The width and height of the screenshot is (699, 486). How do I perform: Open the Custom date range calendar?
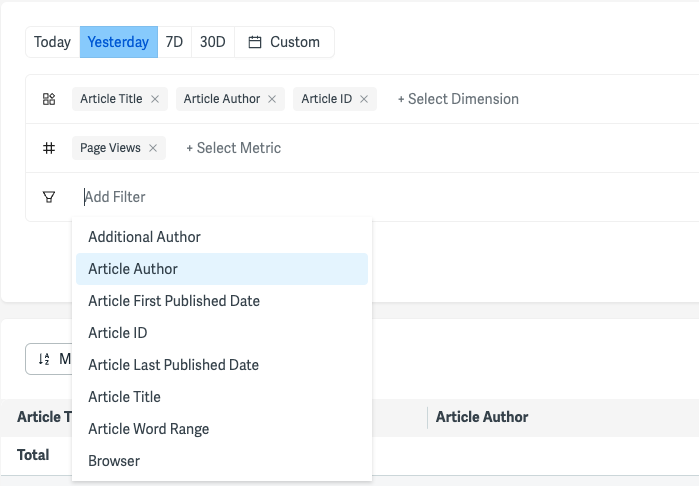click(x=284, y=42)
